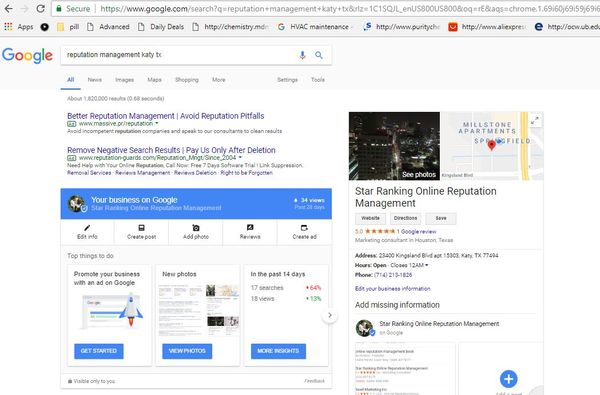Click the GET STARTED button
Viewport: 600px width, 395px height.
pyautogui.click(x=99, y=351)
